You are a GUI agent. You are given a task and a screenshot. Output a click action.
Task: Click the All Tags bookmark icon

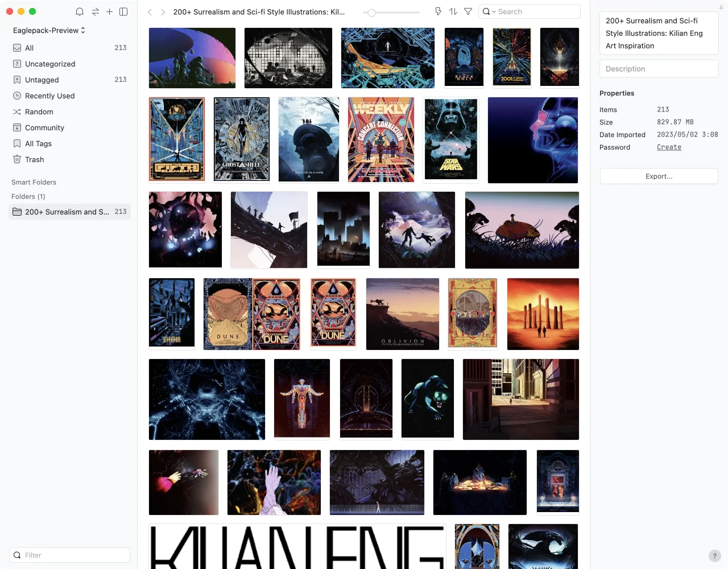pos(17,143)
